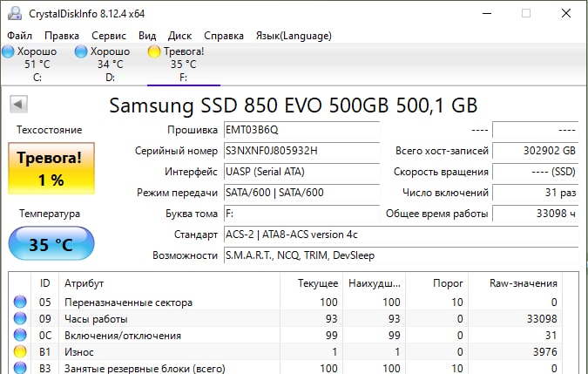Click blue status orb of drive D:
Viewport: 588px width, 374px height.
[x=81, y=51]
